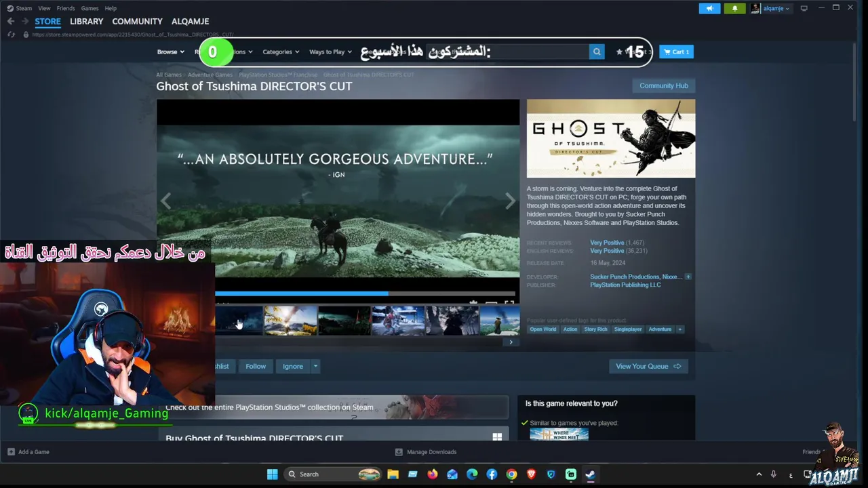Viewport: 868px width, 488px height.
Task: Open Facebook from the taskbar
Action: 492,474
